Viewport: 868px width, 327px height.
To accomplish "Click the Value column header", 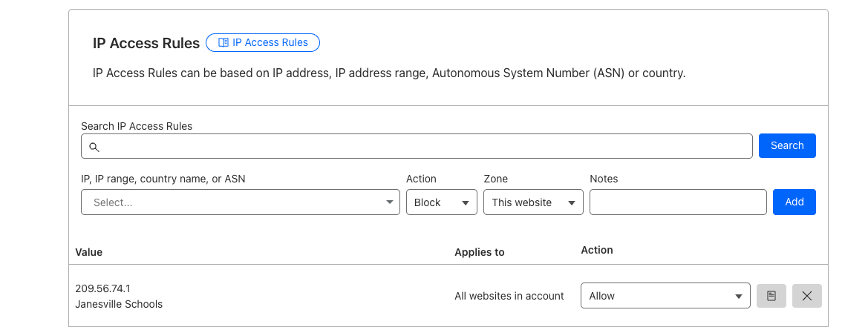I will [x=89, y=252].
